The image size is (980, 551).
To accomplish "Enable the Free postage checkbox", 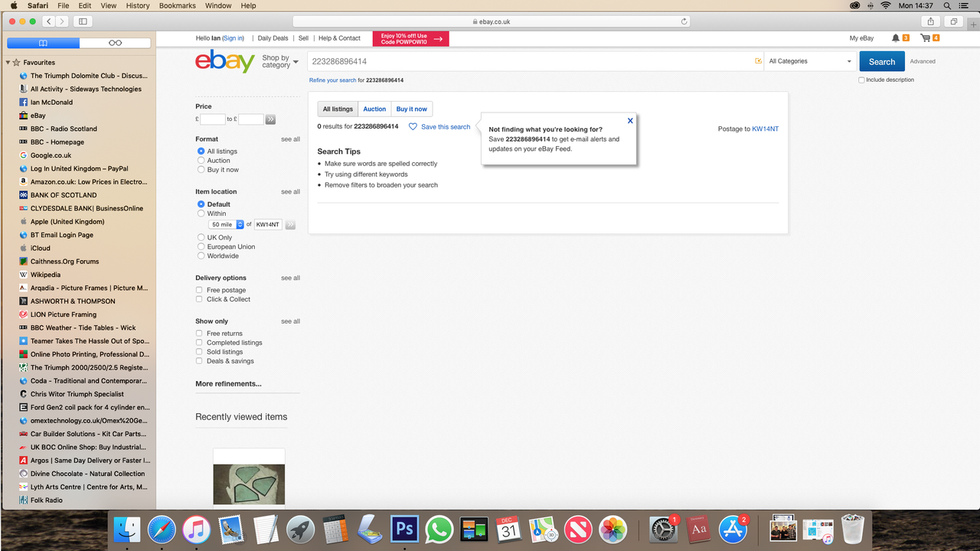I will [199, 290].
